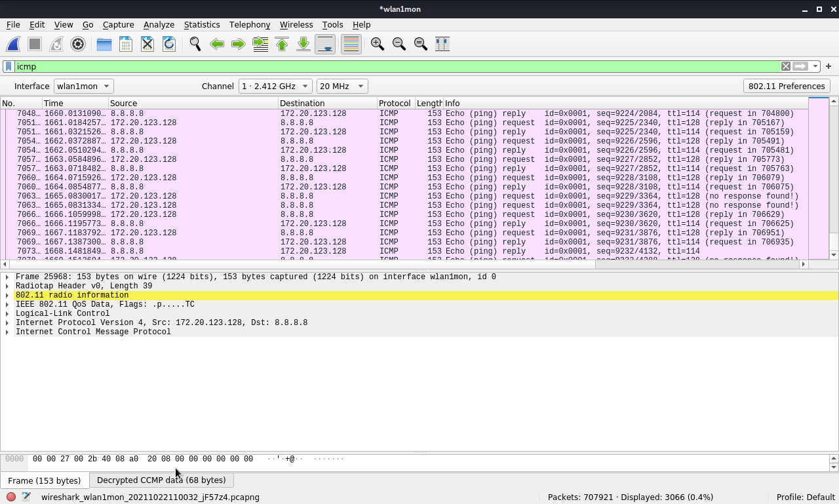Open the Go menu

click(x=88, y=24)
